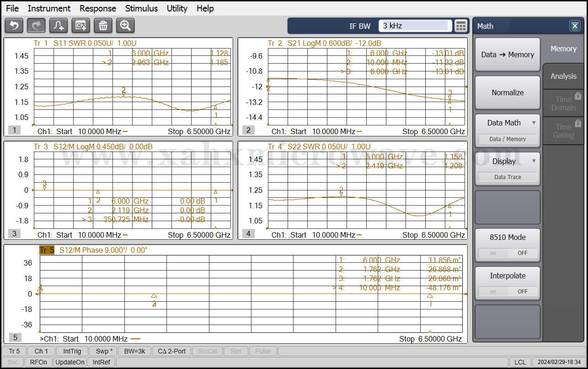Open the Stimulus menu
The image size is (588, 369).
pyautogui.click(x=141, y=8)
